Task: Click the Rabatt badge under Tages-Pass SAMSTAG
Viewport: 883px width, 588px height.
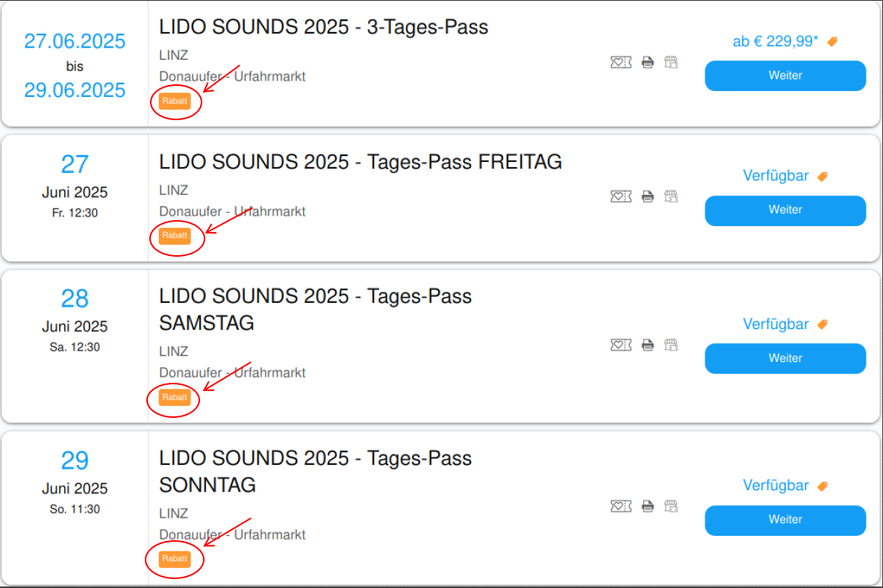Action: pos(175,398)
